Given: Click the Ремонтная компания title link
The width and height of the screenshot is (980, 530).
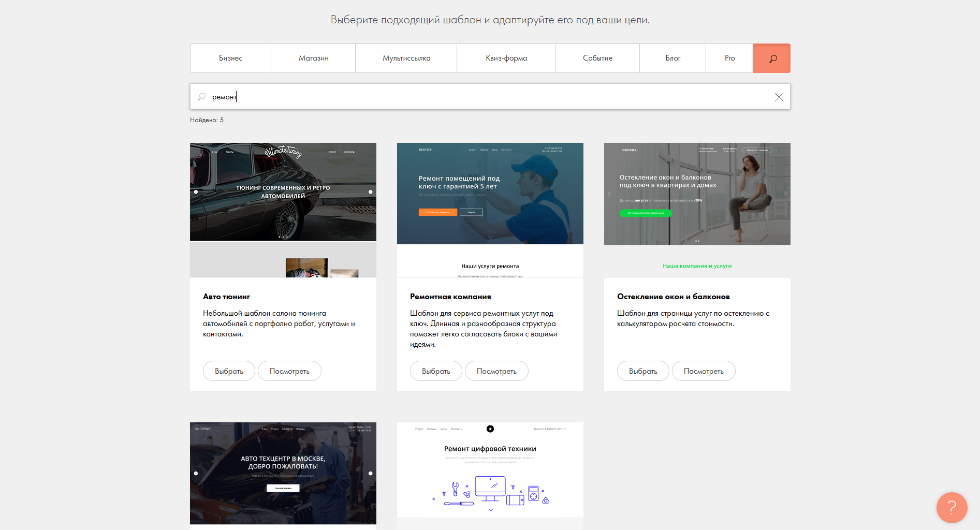Looking at the screenshot, I should 450,297.
